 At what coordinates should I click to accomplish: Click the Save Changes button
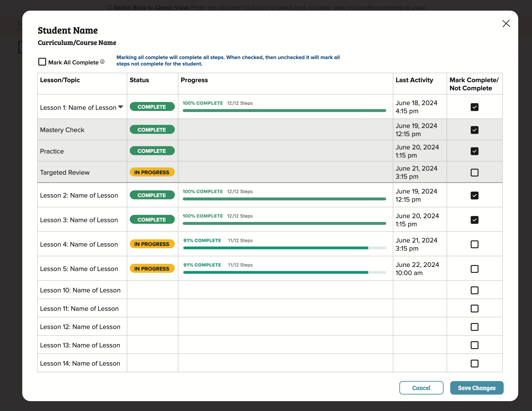pos(477,388)
